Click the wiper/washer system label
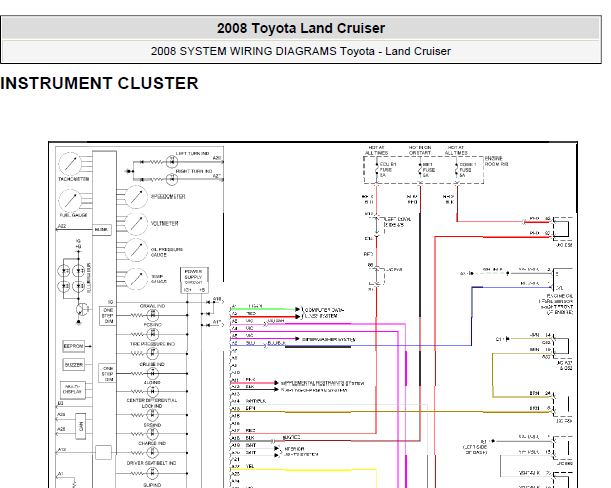This screenshot has height=488, width=611. point(329,339)
